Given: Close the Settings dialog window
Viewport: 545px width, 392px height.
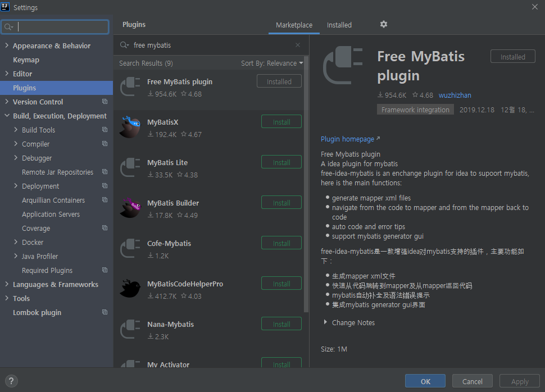Looking at the screenshot, I should point(534,7).
